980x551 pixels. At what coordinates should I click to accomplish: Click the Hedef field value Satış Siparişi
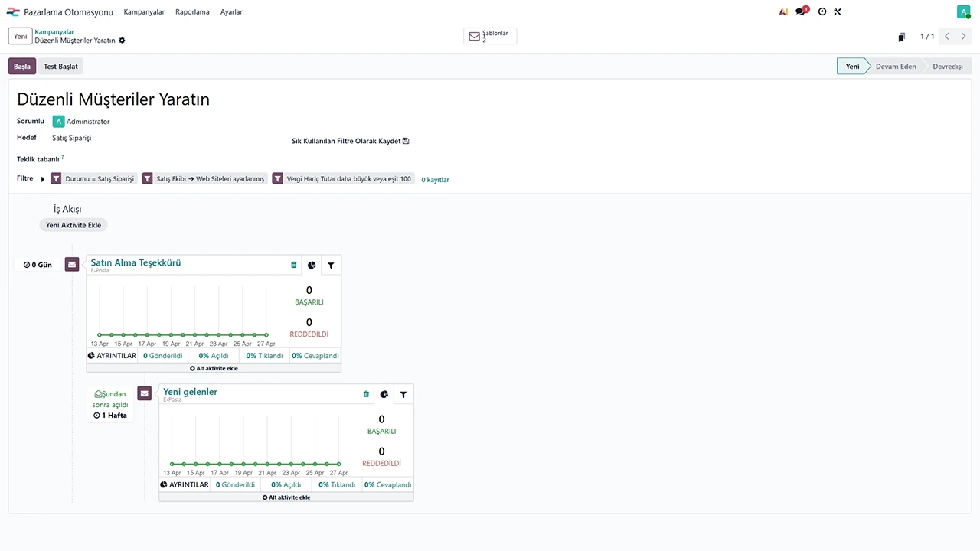point(72,138)
